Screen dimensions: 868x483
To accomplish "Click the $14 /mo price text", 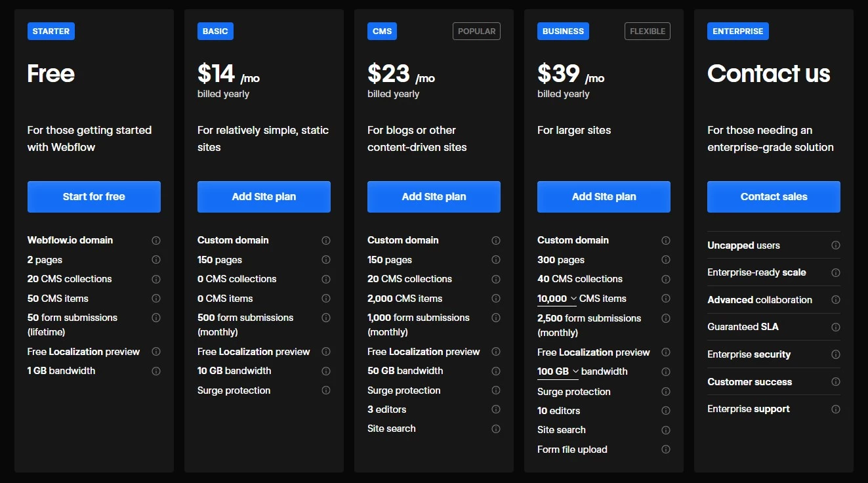I will (228, 74).
